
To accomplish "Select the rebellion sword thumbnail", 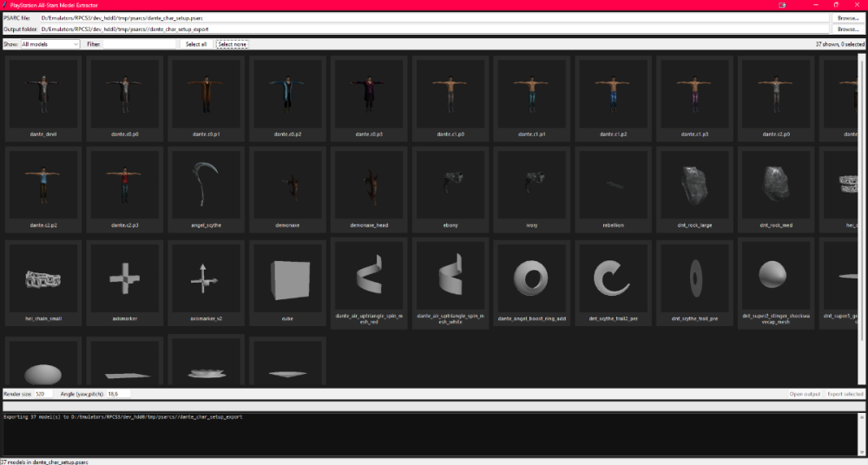I will pyautogui.click(x=613, y=189).
